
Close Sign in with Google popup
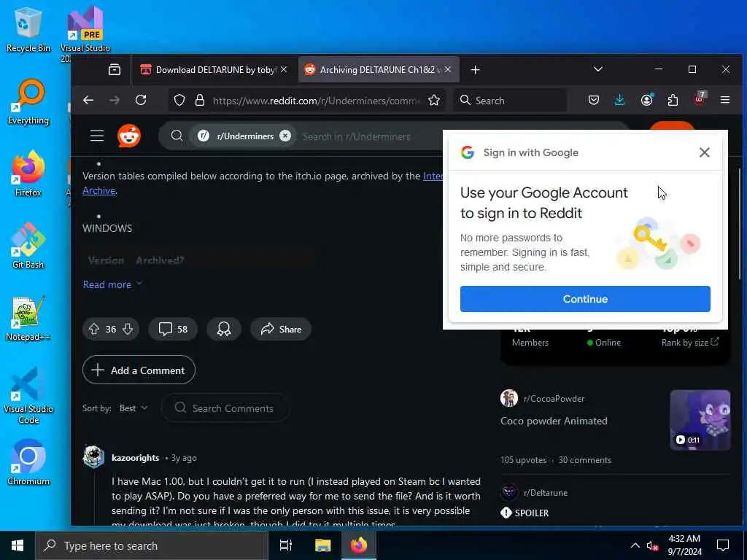pos(704,152)
